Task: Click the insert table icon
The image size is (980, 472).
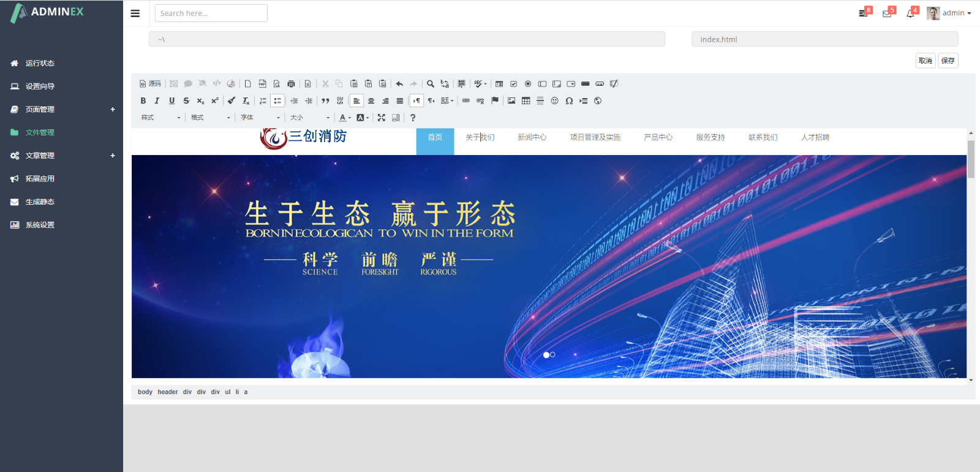Action: coord(526,101)
